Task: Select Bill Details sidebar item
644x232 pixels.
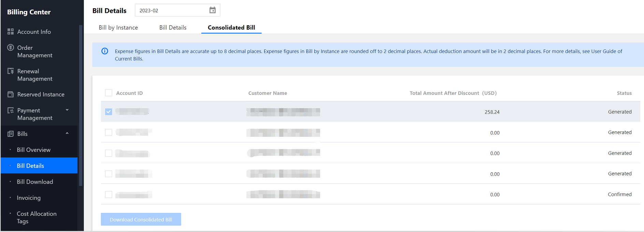Action: (x=39, y=165)
